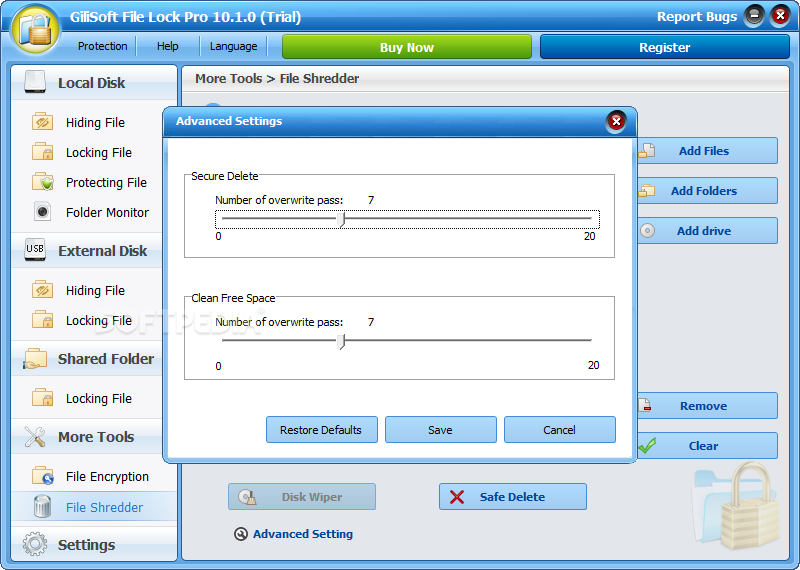This screenshot has width=800, height=570.
Task: Click the Local Disk Hiding File icon
Action: [x=42, y=122]
